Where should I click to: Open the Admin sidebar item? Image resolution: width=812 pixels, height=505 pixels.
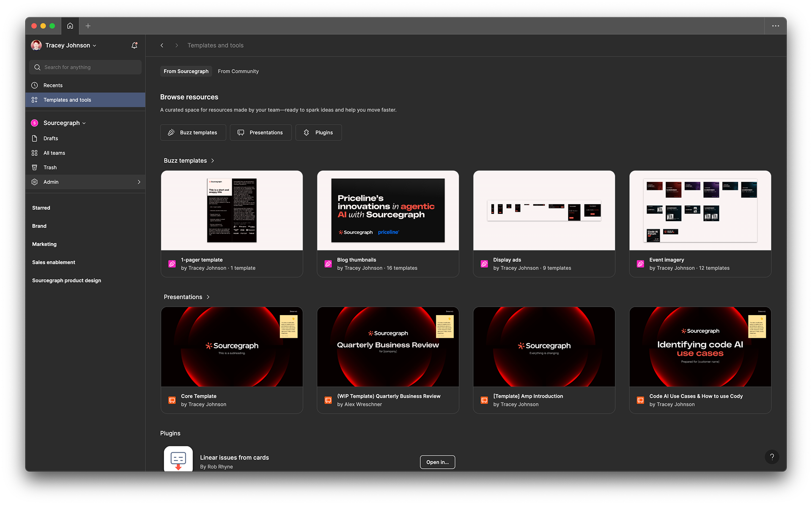85,182
